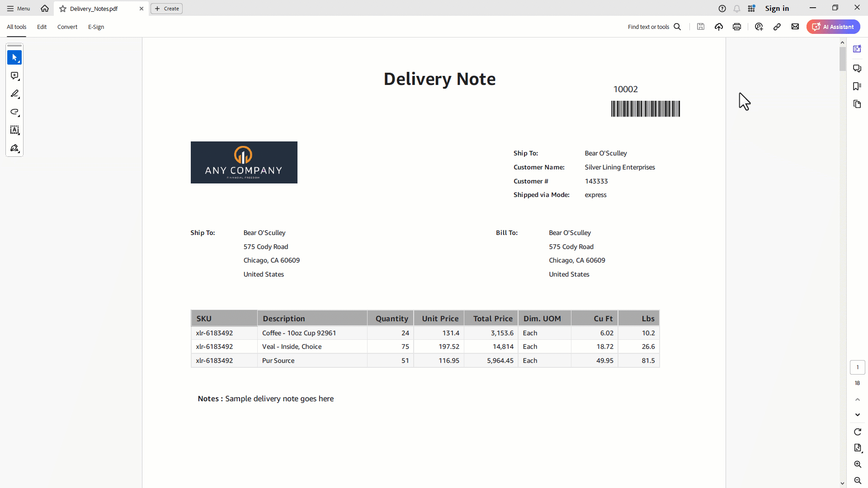This screenshot has width=868, height=488.
Task: Switch to the Convert tab
Action: pos(67,27)
